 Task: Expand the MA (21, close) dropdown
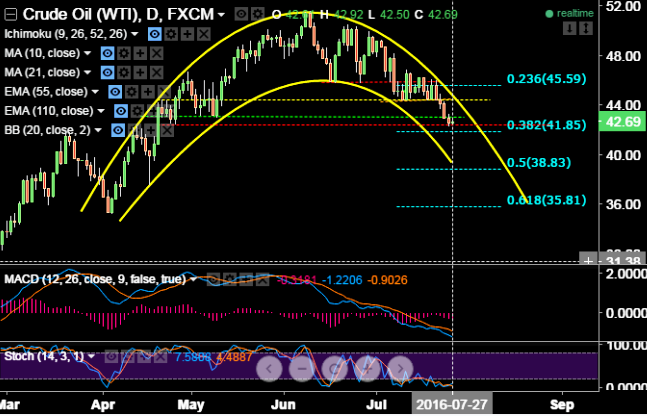87,73
